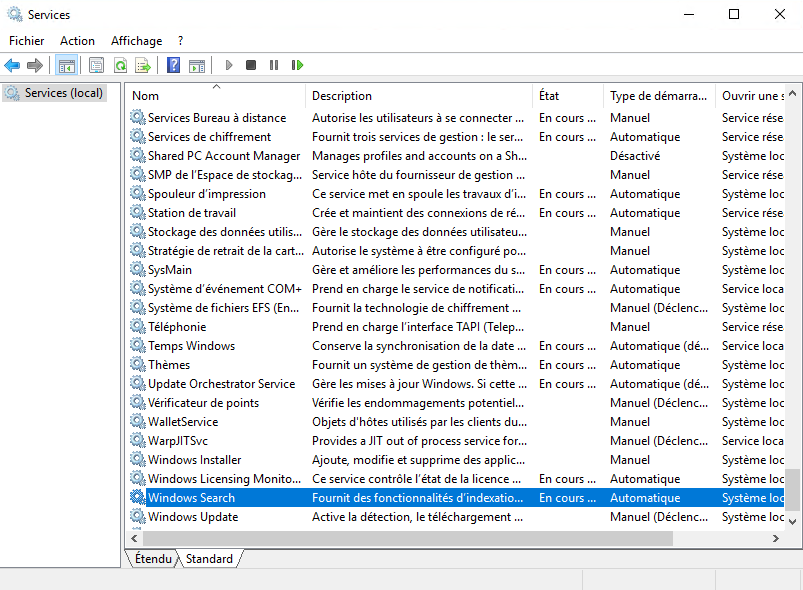Open the Fichier menu
This screenshot has height=590, width=803.
27,41
